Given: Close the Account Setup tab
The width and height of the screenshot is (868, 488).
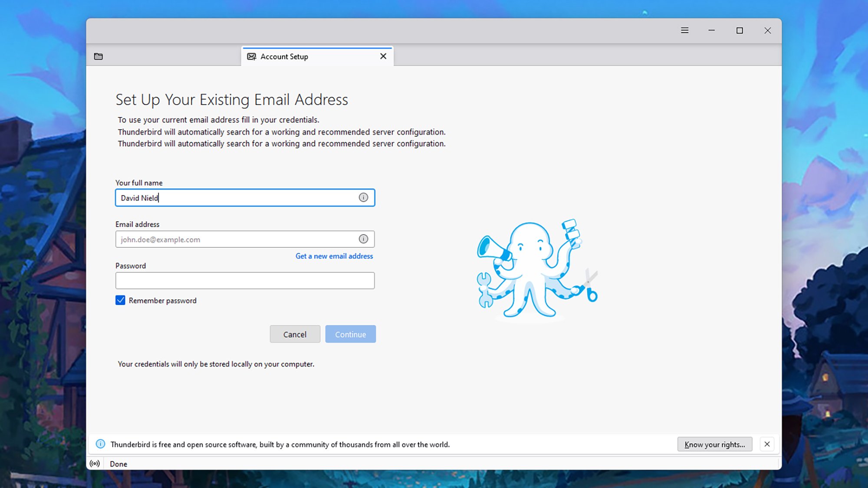Looking at the screenshot, I should pos(383,56).
